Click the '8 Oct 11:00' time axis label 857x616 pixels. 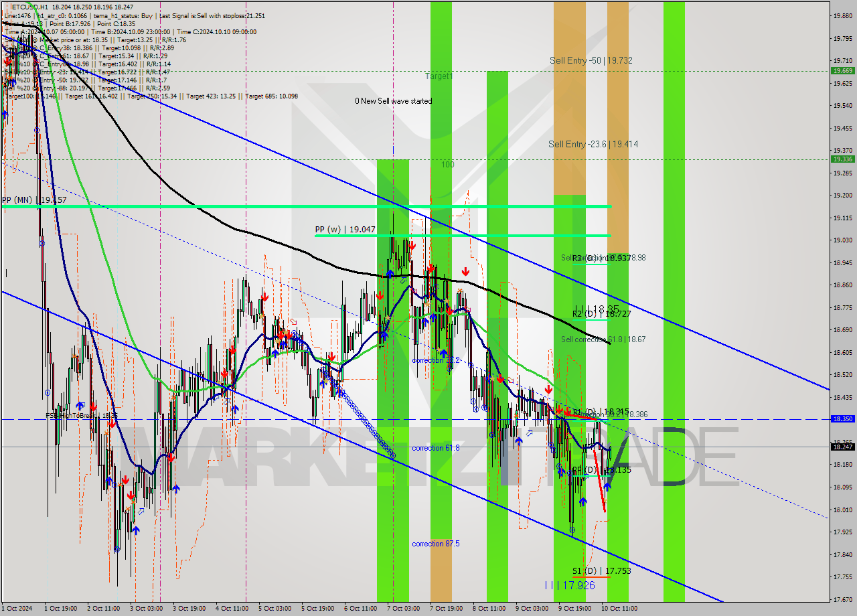[489, 609]
